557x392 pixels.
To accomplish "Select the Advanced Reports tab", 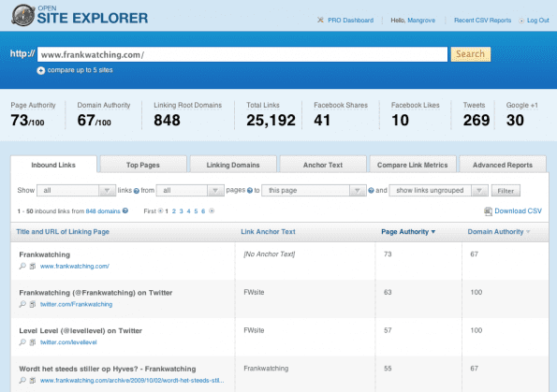I will point(503,165).
